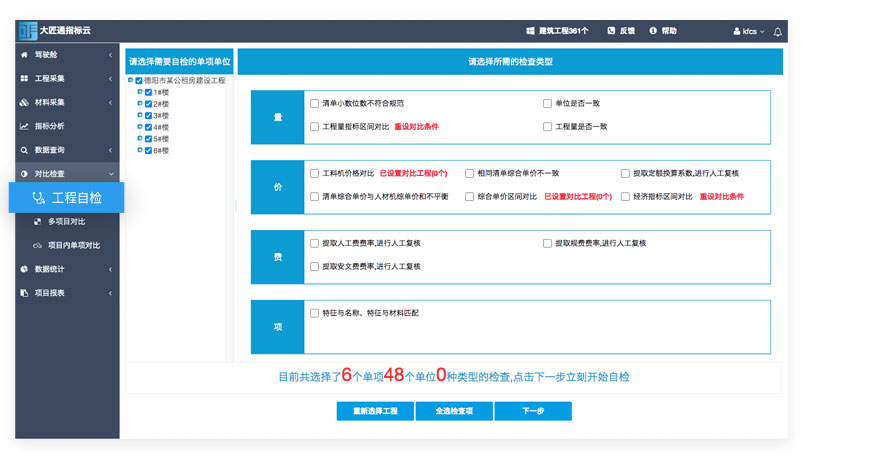Image resolution: width=869 pixels, height=459 pixels.
Task: Check 经济指标区间对比
Action: pos(625,197)
